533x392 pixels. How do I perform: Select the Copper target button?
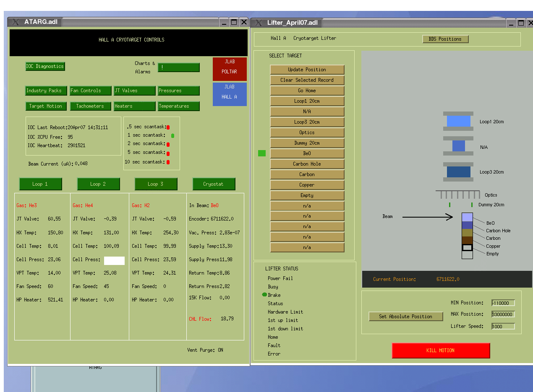(x=307, y=185)
